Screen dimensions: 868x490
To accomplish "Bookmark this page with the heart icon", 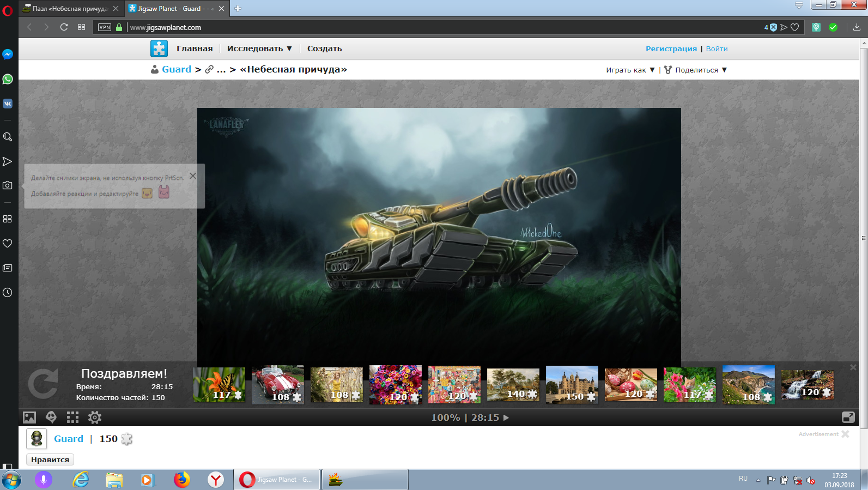I will point(795,27).
